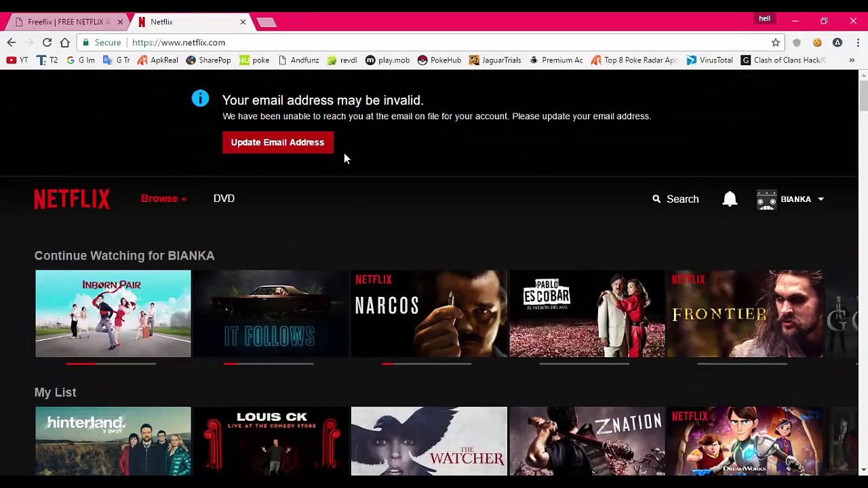Viewport: 868px width, 488px height.
Task: Open the SharePop bookmark
Action: [x=208, y=60]
